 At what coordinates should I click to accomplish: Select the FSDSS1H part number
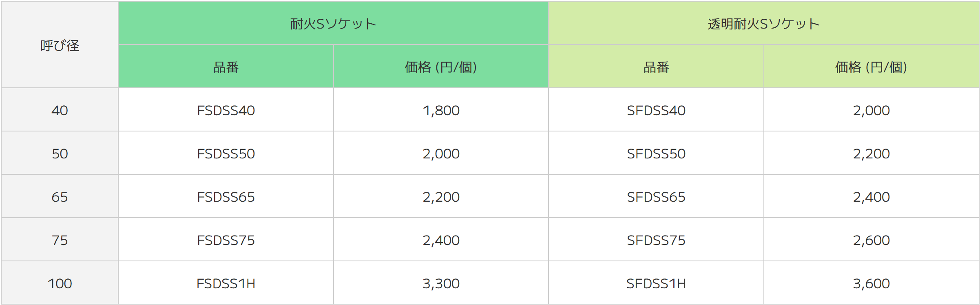pos(226,283)
